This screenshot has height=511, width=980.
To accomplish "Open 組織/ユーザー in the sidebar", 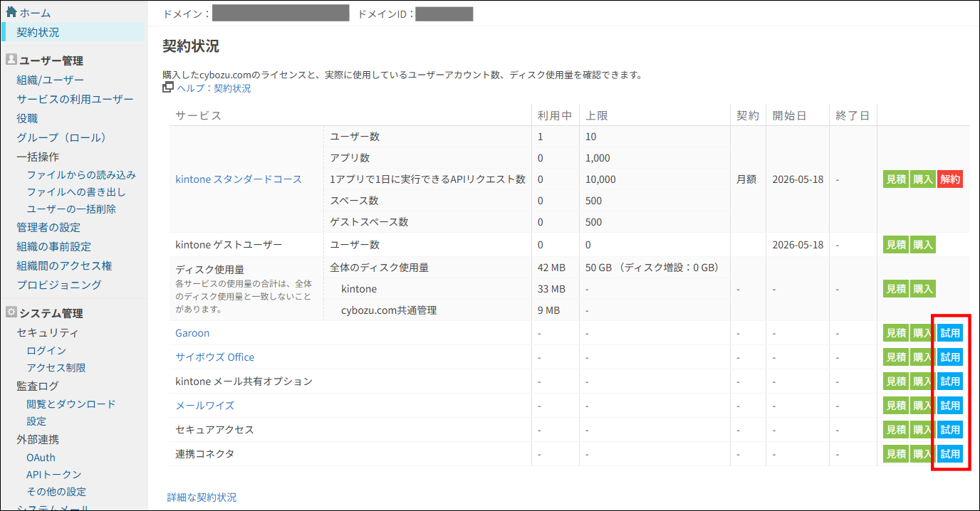I will (x=50, y=80).
